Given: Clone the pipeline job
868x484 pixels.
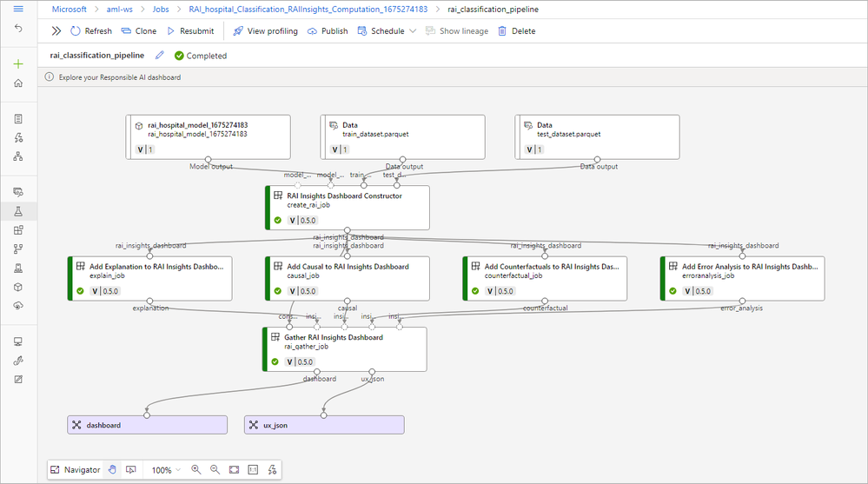Looking at the screenshot, I should pyautogui.click(x=139, y=31).
